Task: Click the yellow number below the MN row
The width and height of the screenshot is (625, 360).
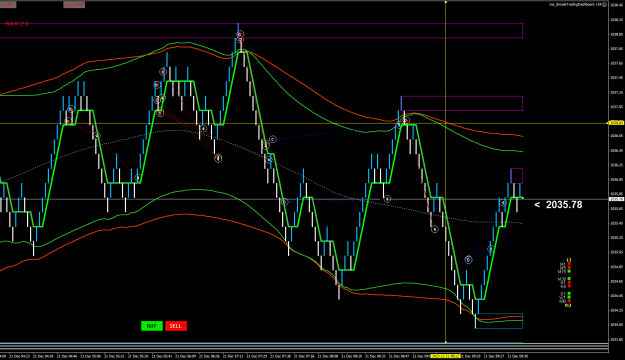Action: (568, 305)
